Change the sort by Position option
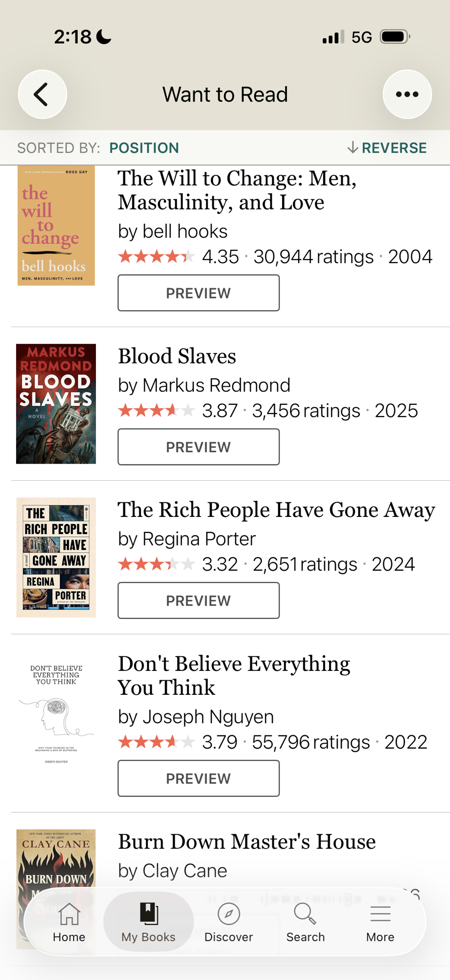This screenshot has width=450, height=980. [x=144, y=147]
